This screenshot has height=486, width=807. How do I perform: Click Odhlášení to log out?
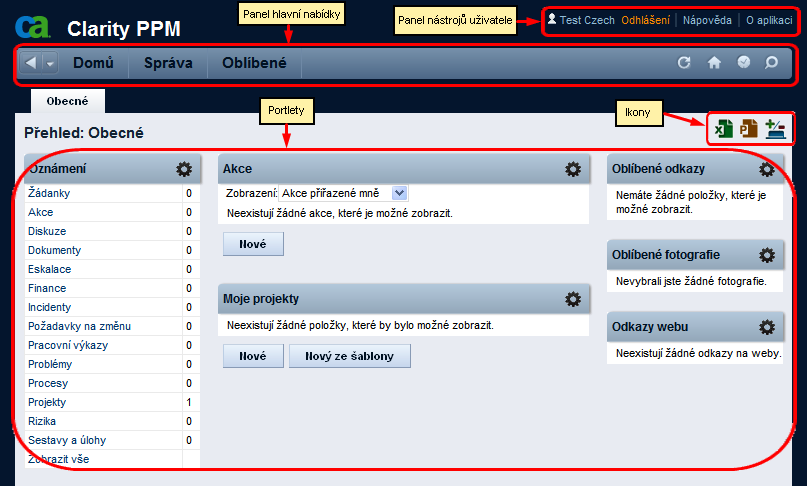[x=645, y=20]
